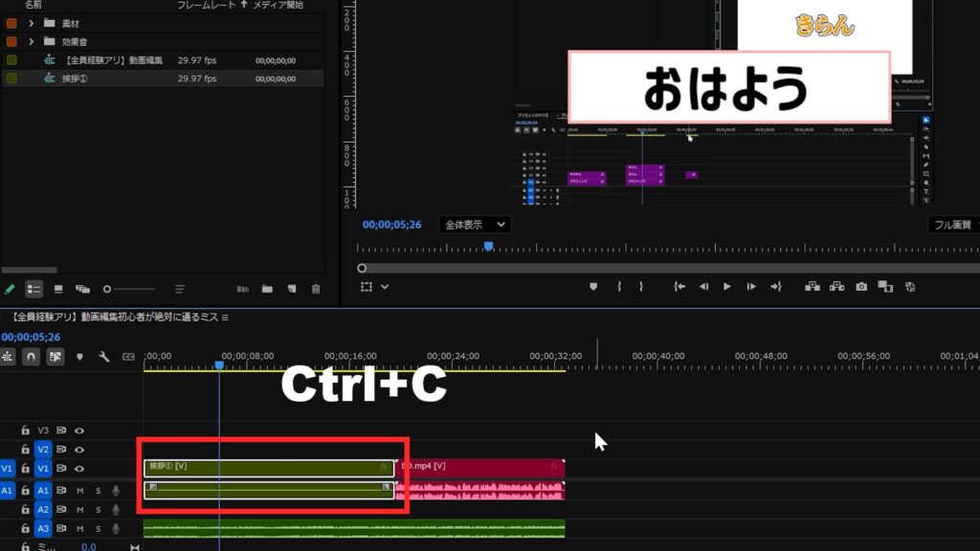
Task: Go to Out point
Action: click(x=775, y=287)
